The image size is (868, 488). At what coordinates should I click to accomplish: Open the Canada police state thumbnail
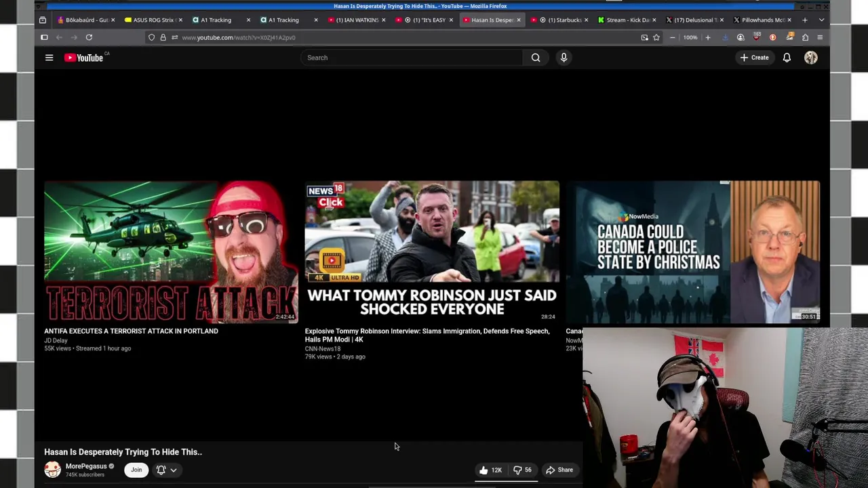pyautogui.click(x=692, y=251)
